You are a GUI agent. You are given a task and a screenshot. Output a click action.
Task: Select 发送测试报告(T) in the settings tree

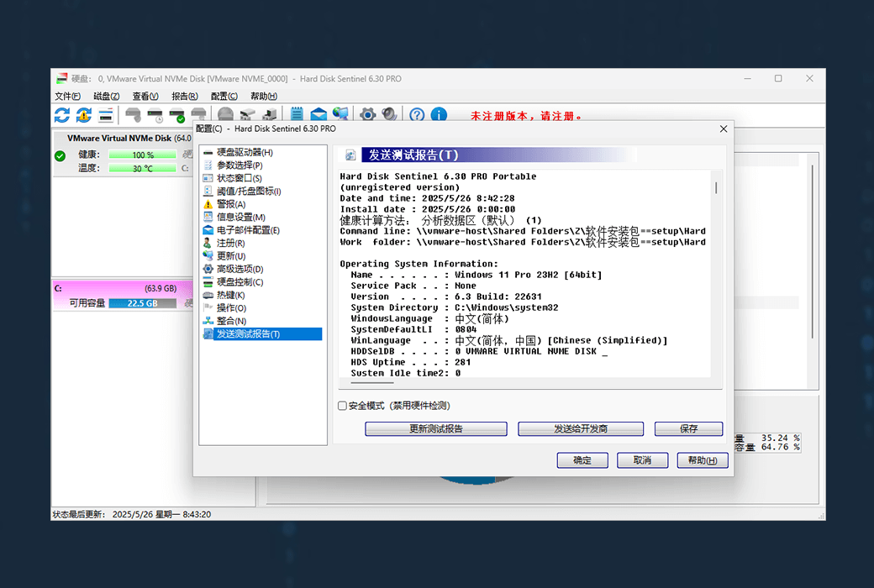coord(262,333)
